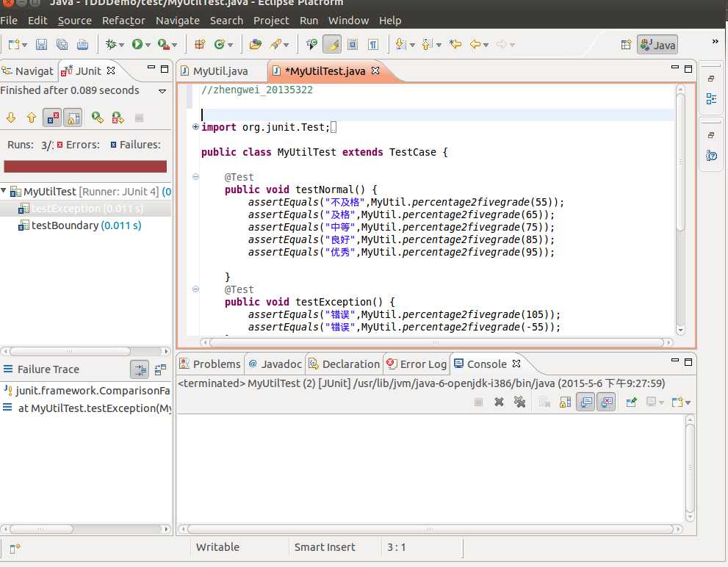
Task: Click the Previous Annotation arrow icon
Action: (427, 45)
